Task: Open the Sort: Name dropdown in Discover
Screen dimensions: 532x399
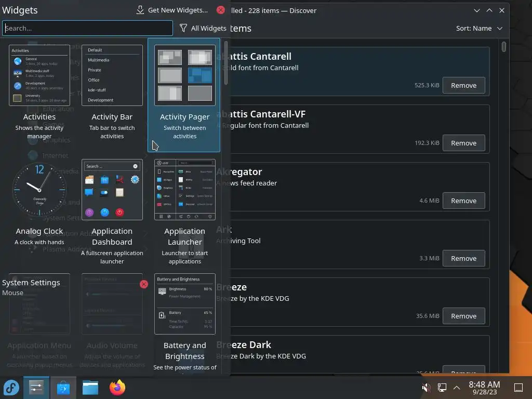Action: 479,28
